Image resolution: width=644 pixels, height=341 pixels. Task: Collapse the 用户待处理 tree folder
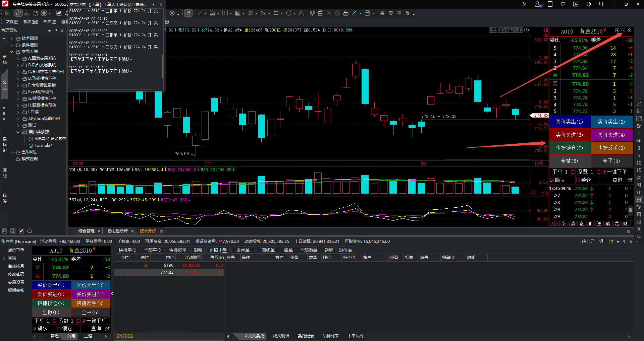coord(18,132)
